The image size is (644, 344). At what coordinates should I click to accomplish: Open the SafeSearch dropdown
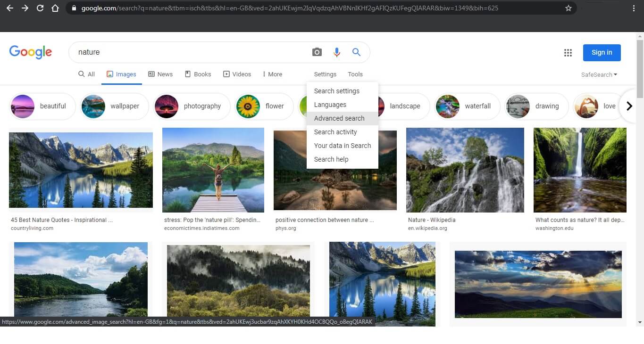click(x=598, y=74)
